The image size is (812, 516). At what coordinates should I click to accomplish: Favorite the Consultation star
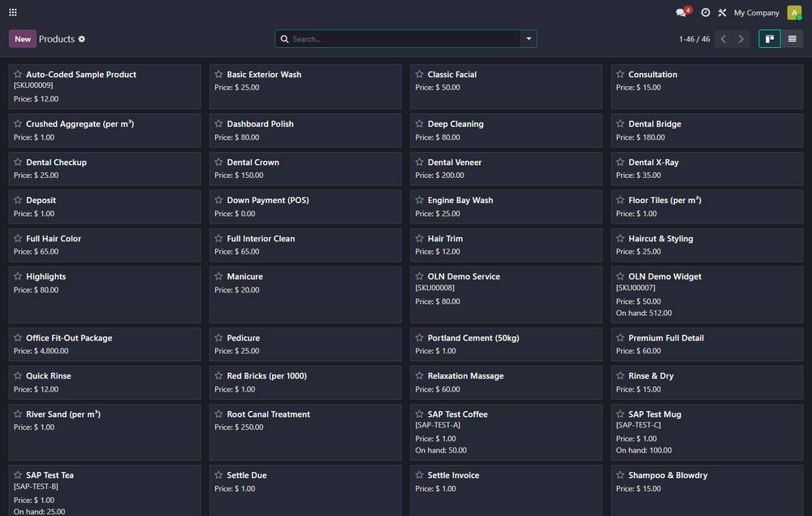click(x=620, y=74)
